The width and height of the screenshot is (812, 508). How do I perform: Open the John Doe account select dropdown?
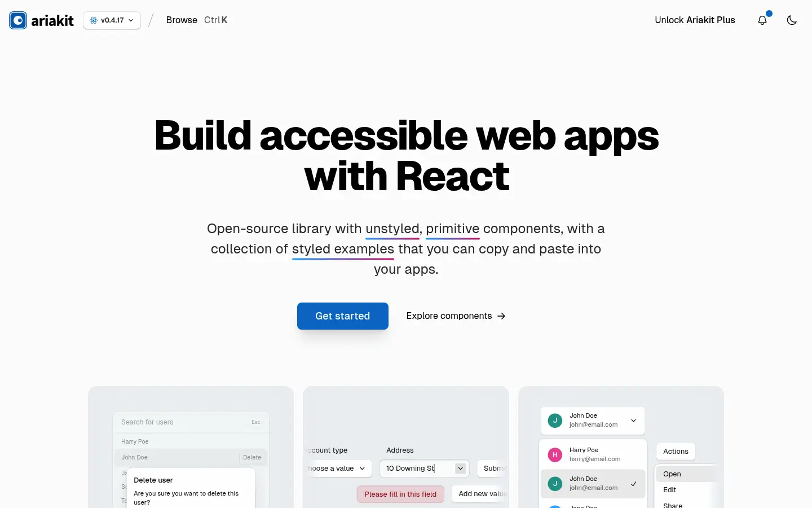[x=593, y=421]
